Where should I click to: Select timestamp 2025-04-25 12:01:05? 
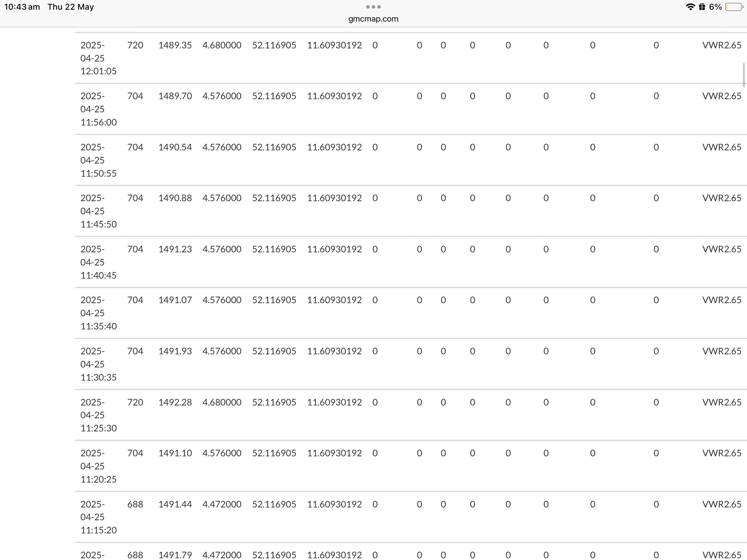(x=99, y=58)
